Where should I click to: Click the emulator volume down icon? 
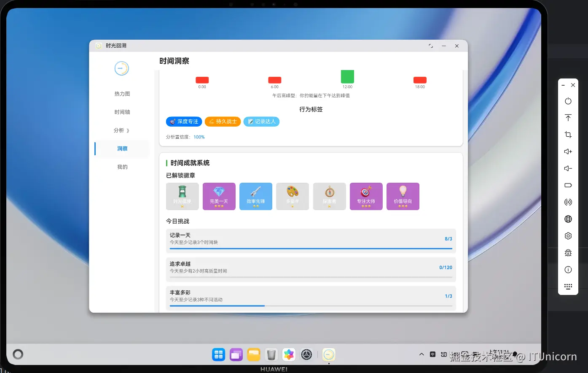tap(568, 168)
